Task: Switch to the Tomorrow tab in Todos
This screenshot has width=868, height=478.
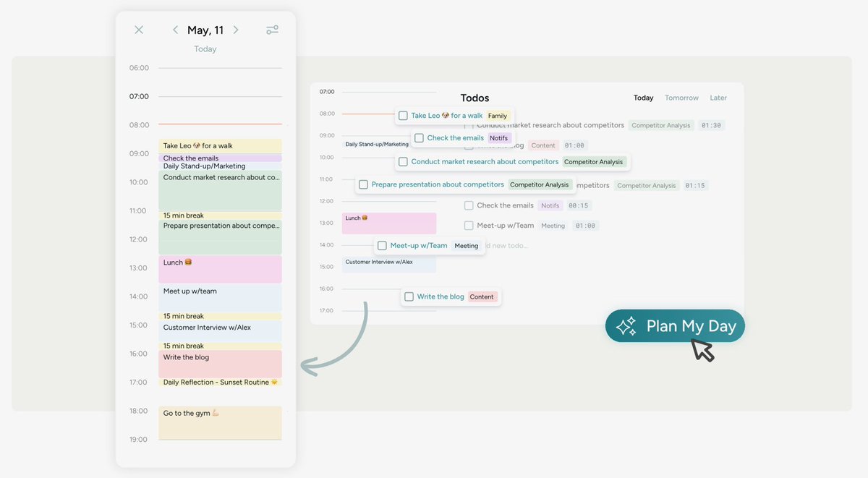Action: click(x=681, y=98)
